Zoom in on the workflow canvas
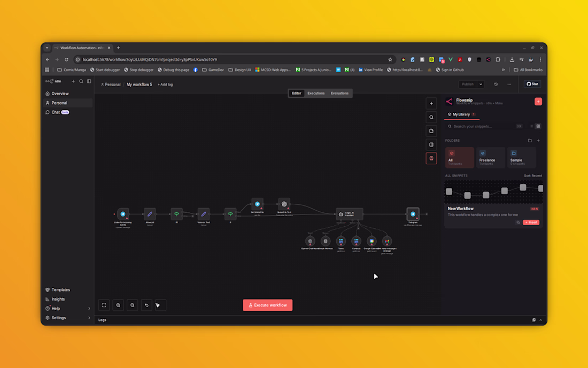This screenshot has width=588, height=368. point(118,305)
